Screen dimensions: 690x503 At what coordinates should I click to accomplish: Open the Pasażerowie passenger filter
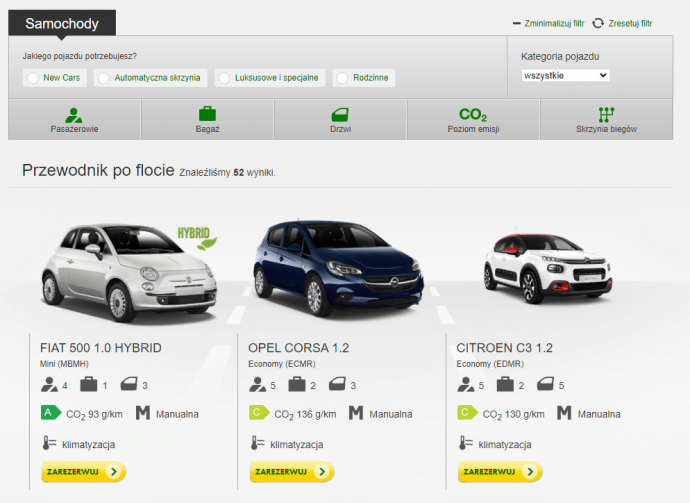tap(74, 119)
